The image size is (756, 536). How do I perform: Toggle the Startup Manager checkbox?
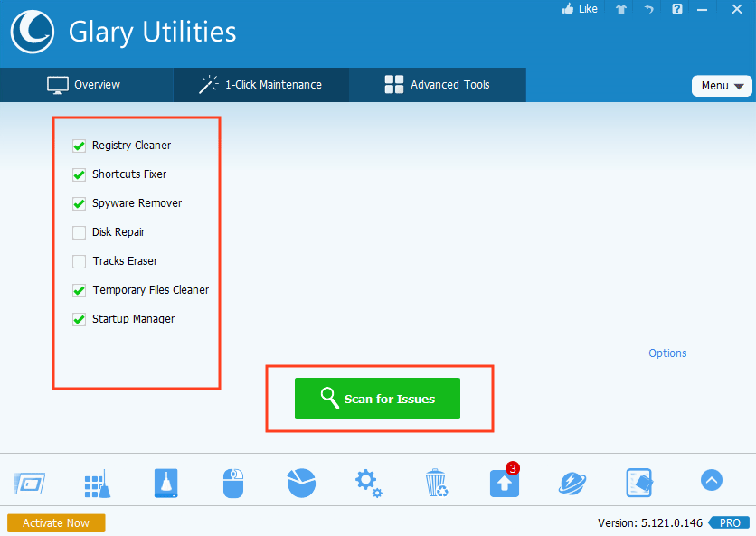[79, 319]
